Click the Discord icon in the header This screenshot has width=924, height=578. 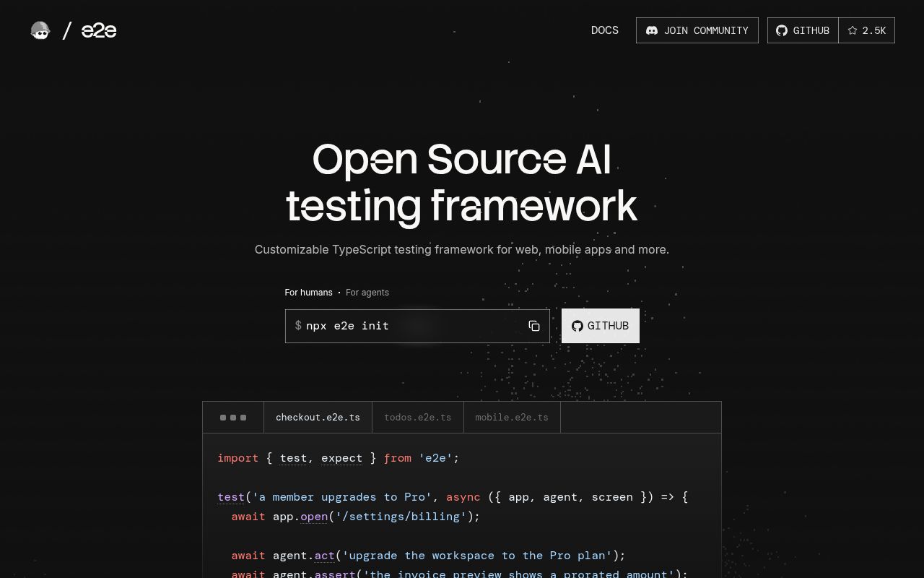click(652, 30)
